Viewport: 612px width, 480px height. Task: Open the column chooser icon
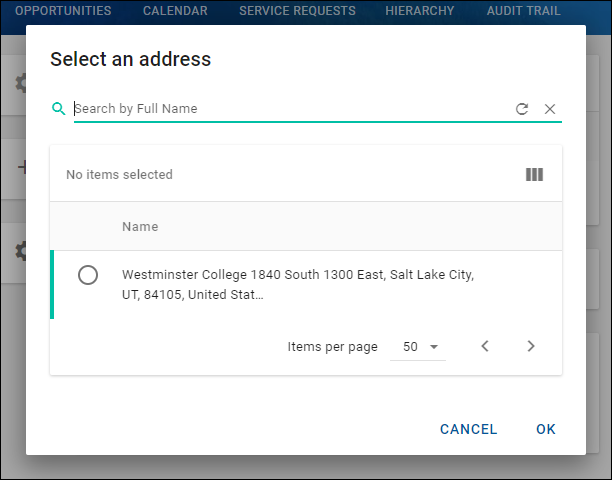click(535, 175)
